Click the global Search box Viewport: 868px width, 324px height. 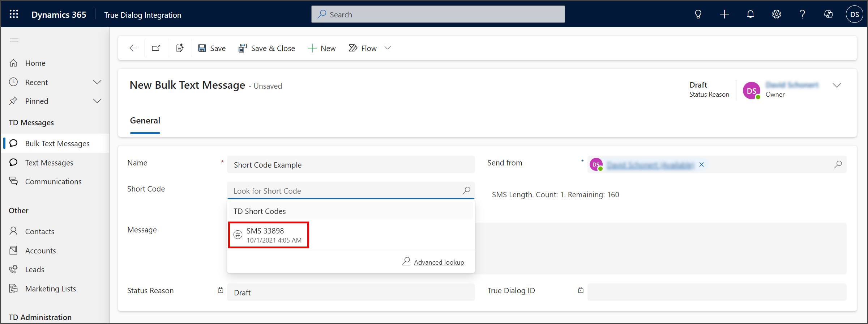coord(438,14)
